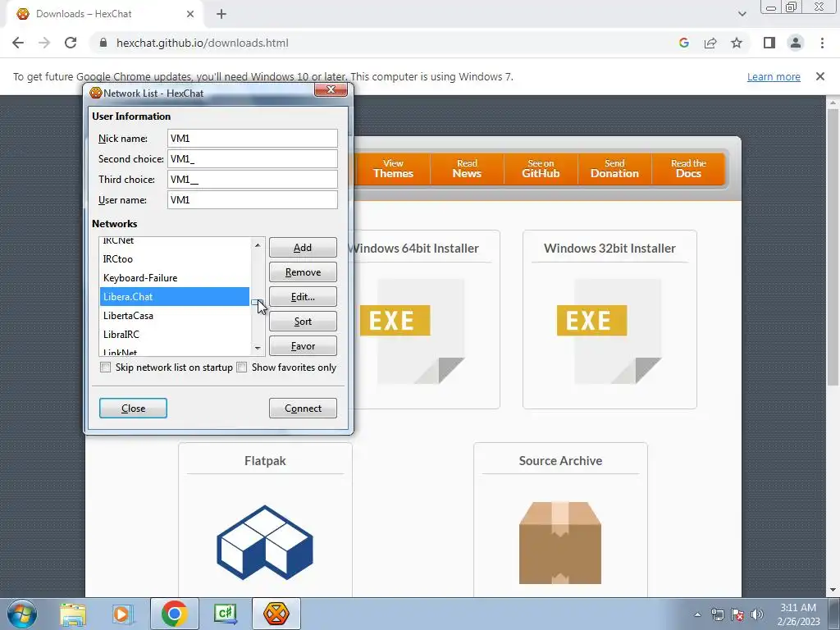
Task: Click the HexChat icon in the dialog title bar
Action: (96, 93)
